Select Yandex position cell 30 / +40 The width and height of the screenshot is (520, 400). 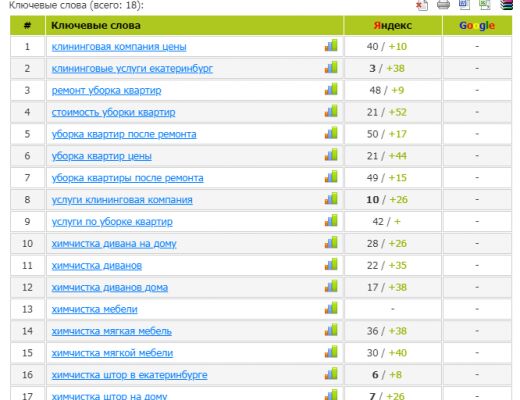pos(393,353)
